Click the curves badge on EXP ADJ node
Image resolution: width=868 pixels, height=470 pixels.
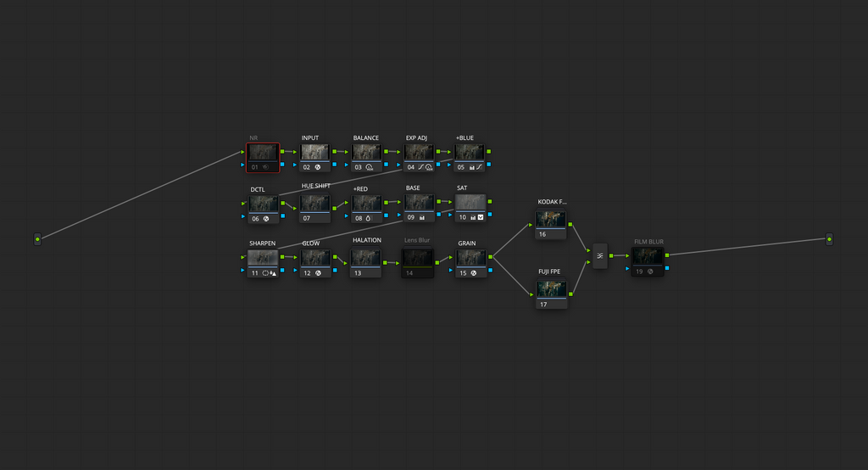point(420,167)
